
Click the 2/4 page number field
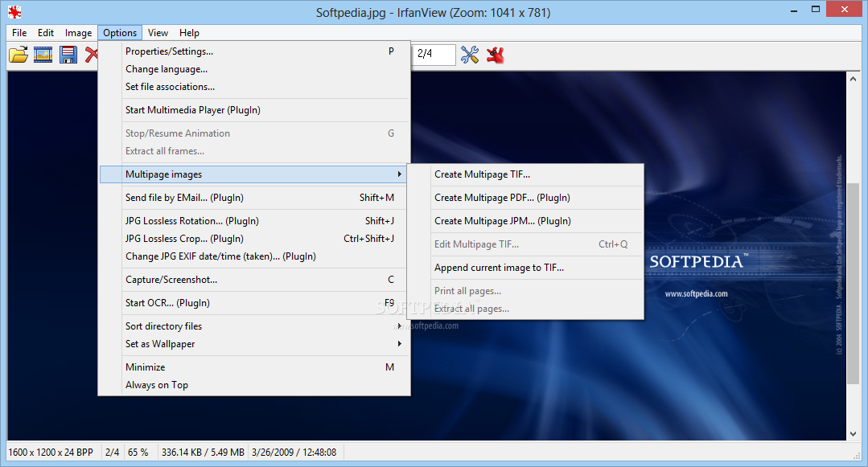click(434, 54)
